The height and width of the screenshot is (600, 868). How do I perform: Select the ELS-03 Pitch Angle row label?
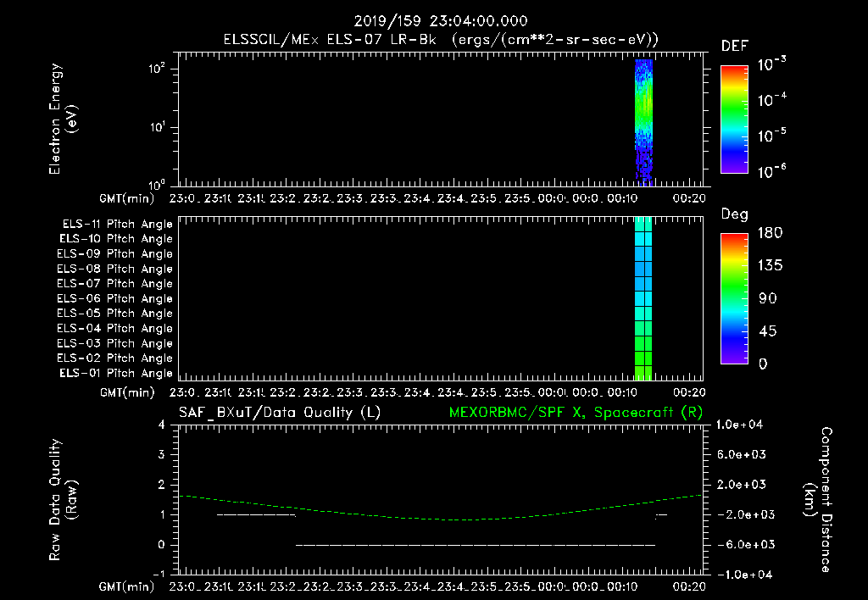coord(114,343)
